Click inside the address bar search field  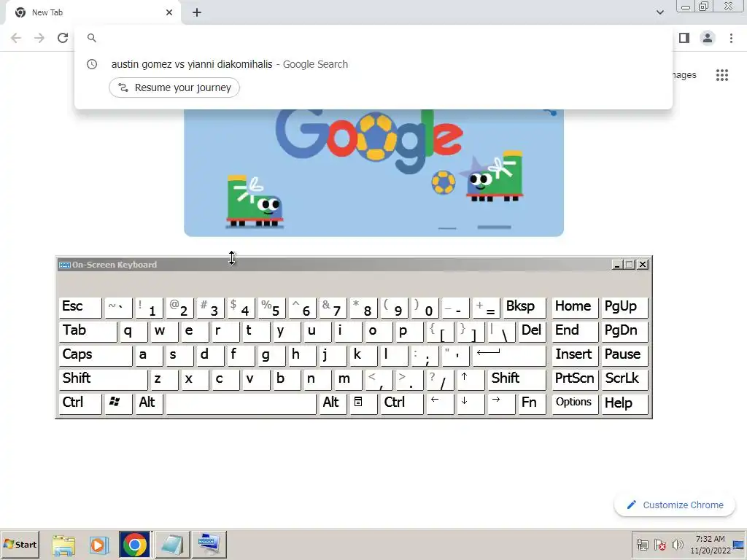coord(373,38)
